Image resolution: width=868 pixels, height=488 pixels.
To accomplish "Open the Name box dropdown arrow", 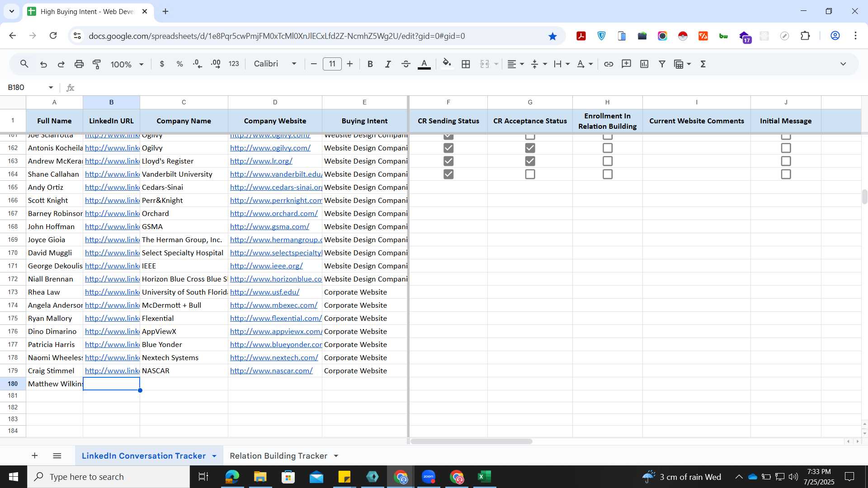I will click(x=51, y=87).
